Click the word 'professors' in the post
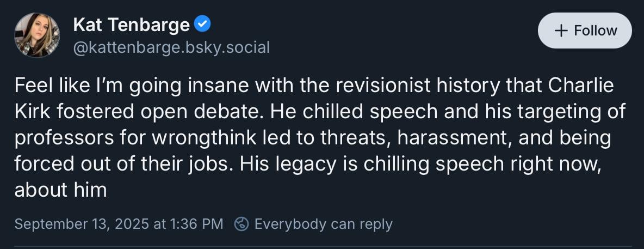 (64, 139)
